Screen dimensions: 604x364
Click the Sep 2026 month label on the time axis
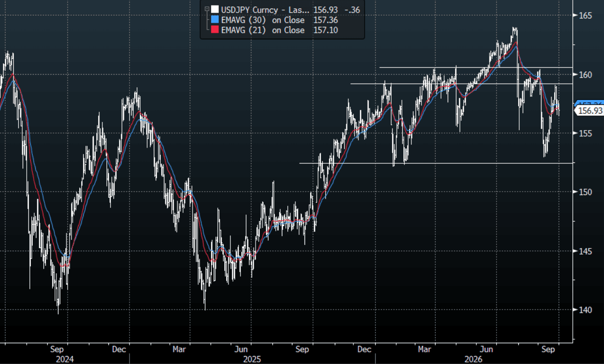(548, 349)
